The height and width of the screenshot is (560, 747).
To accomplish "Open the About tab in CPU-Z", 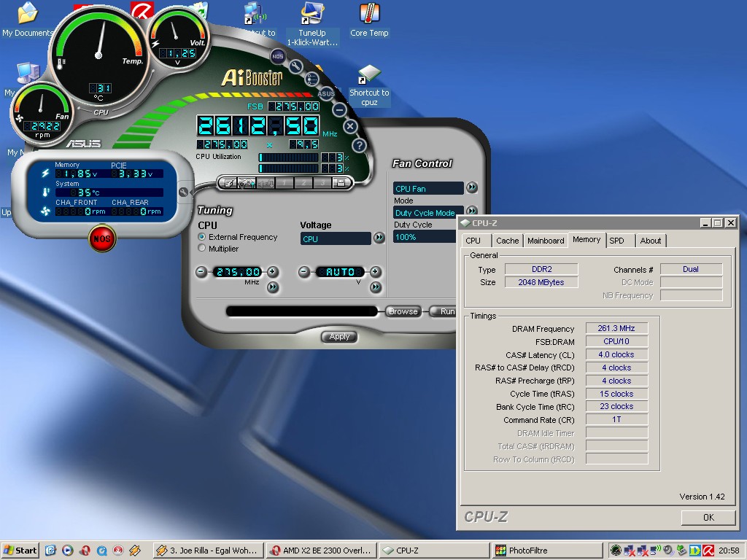I will (x=650, y=241).
